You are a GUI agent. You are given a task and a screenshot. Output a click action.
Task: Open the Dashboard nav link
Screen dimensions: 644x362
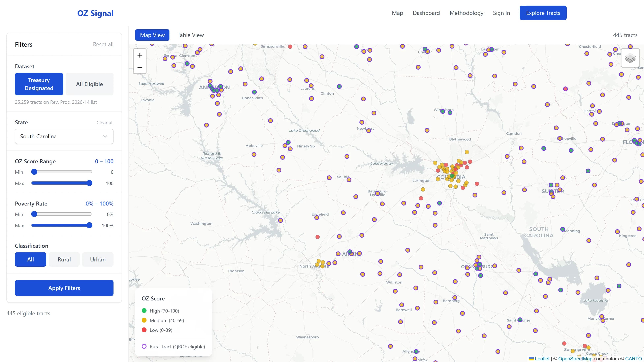point(426,13)
